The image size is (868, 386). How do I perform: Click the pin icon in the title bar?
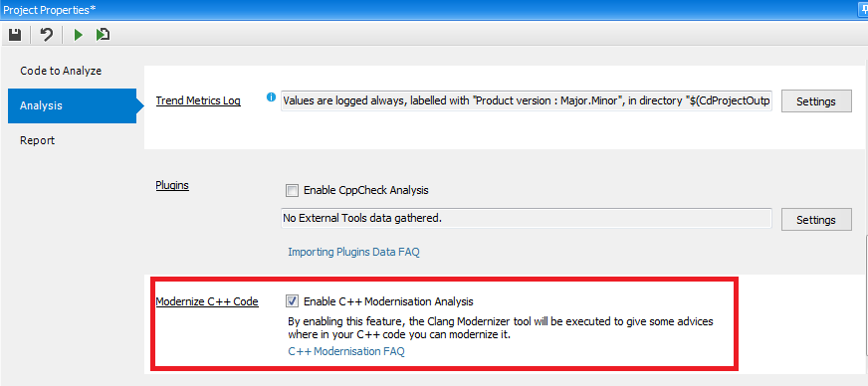click(x=863, y=10)
